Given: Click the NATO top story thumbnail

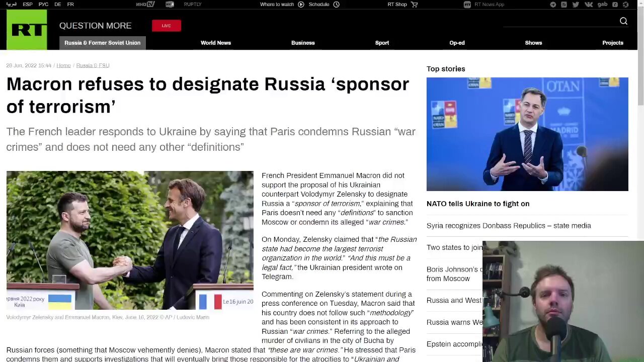Looking at the screenshot, I should (527, 134).
